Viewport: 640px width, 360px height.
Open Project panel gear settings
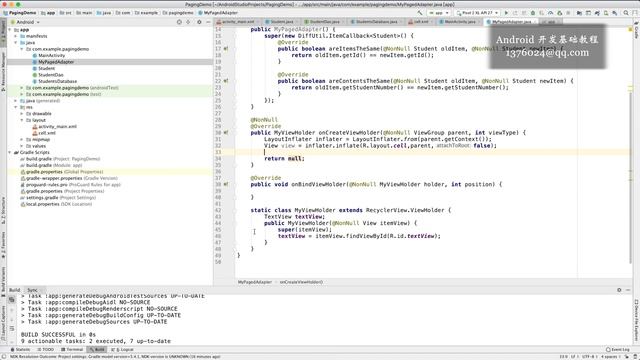coord(199,22)
